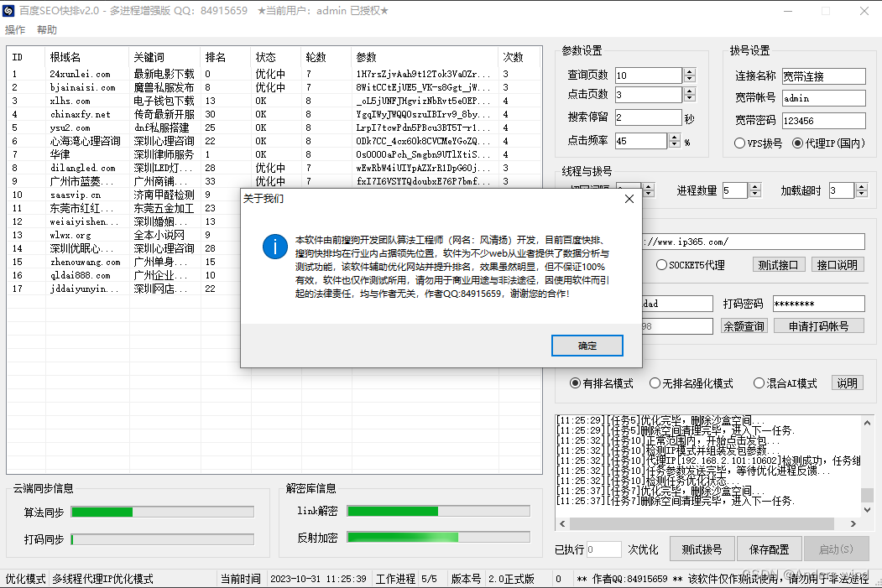Increase 点击频率 with the up arrow
This screenshot has width=882, height=588.
click(x=675, y=138)
